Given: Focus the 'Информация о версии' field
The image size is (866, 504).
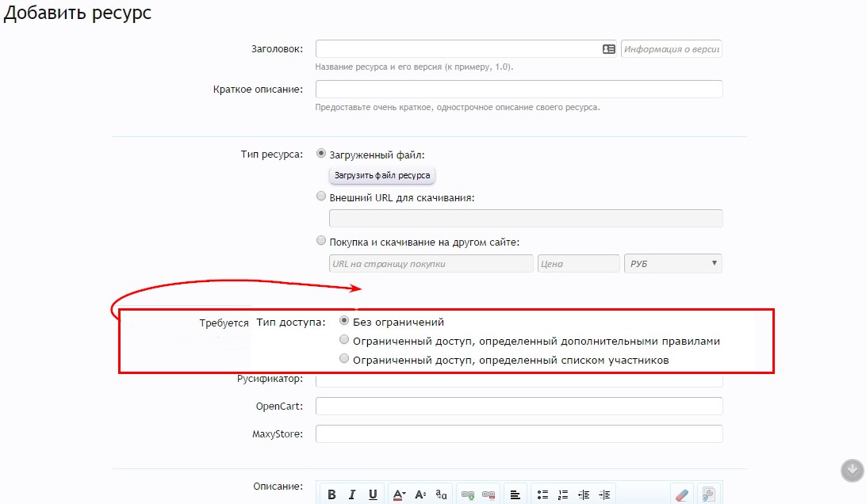Looking at the screenshot, I should tap(671, 49).
